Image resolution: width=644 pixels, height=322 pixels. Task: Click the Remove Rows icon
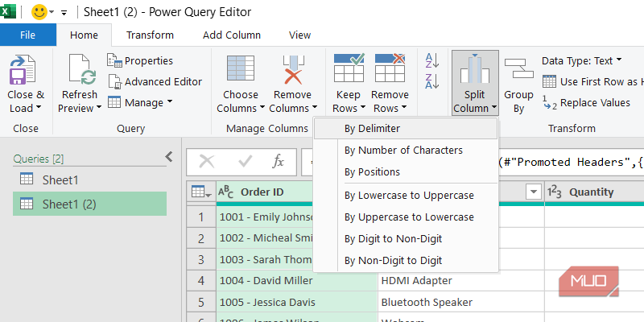(390, 68)
